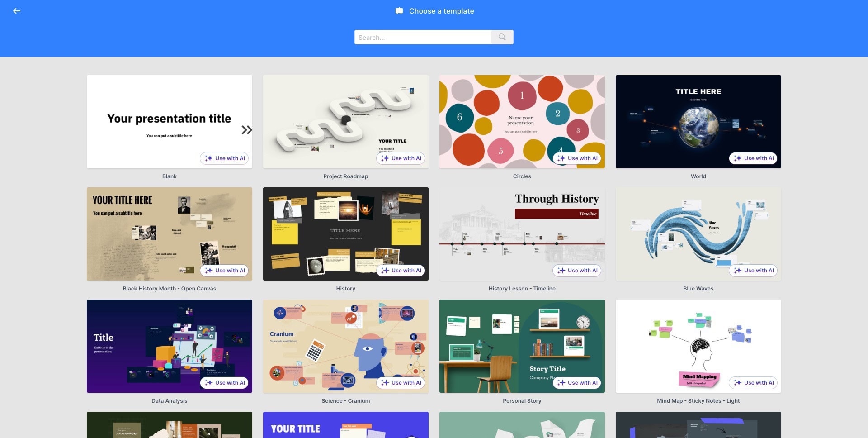Viewport: 868px width, 438px height.
Task: Use World template with AI
Action: click(x=753, y=158)
